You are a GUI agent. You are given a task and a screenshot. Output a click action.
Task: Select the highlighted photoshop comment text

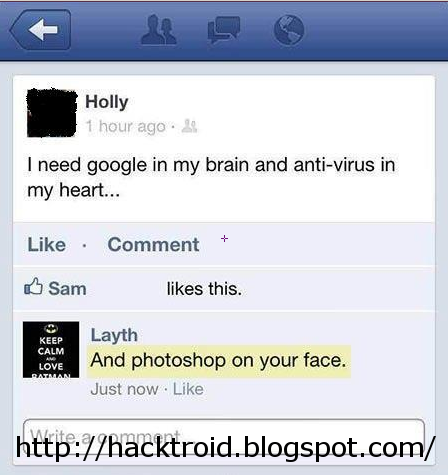coord(219,361)
